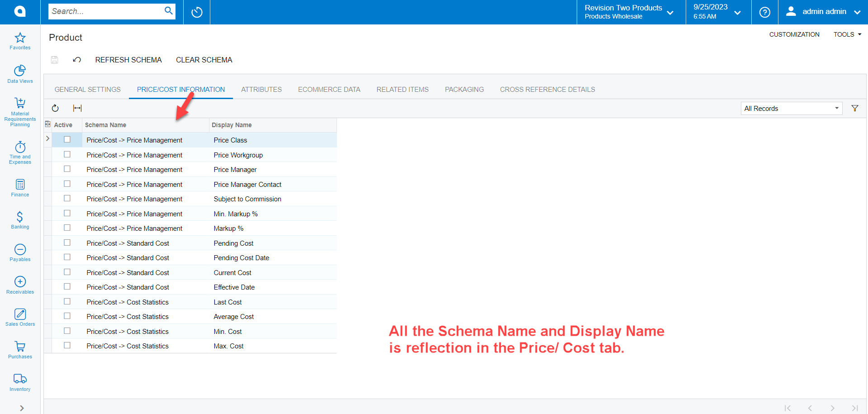Enable the Active checkbox for Price Class
Image resolution: width=868 pixels, height=414 pixels.
[x=67, y=139]
